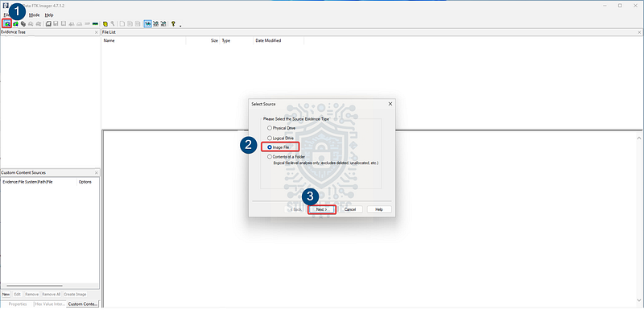
Task: Switch to the Hex Value Interpreter tab
Action: 50,304
